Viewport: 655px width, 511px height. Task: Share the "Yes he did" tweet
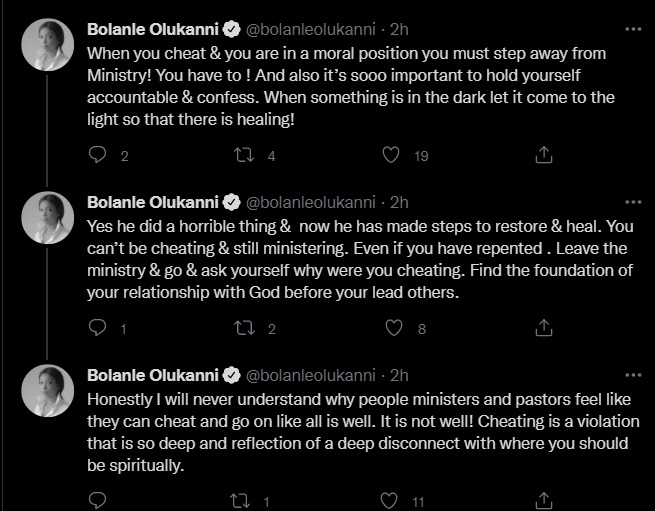pos(544,327)
